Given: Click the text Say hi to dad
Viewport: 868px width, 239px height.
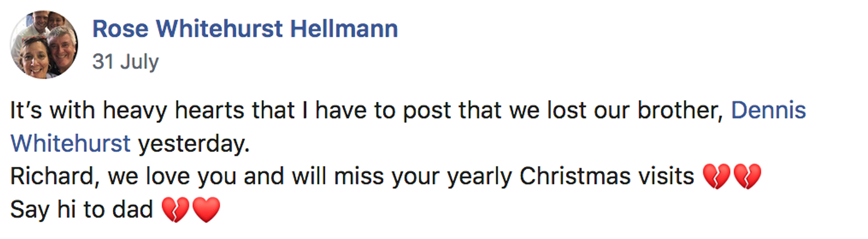Looking at the screenshot, I should pos(81,209).
